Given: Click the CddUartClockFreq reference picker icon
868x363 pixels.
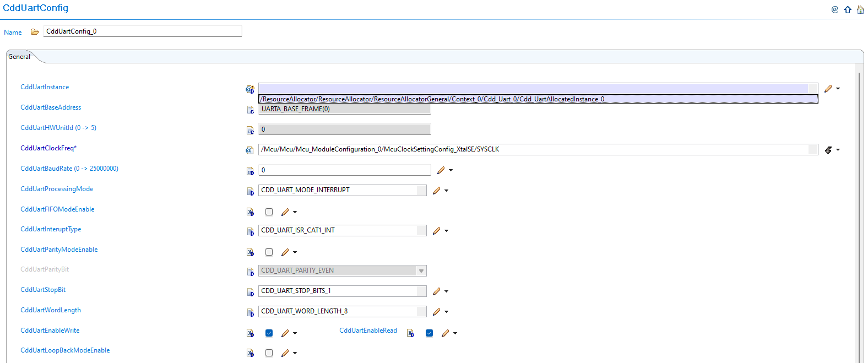Looking at the screenshot, I should click(x=828, y=150).
